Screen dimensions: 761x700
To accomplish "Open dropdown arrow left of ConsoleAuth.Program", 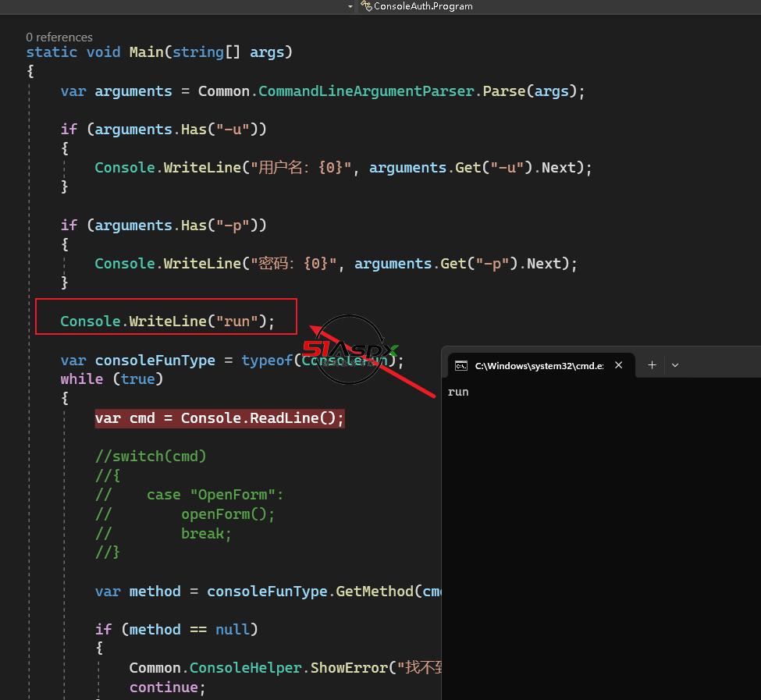I will (x=350, y=7).
